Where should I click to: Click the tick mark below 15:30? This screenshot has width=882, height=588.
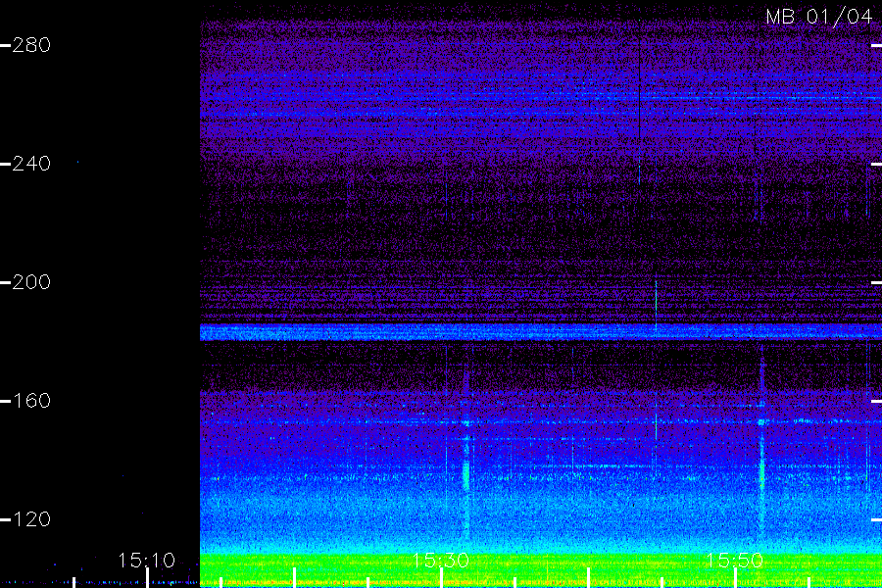(441, 578)
